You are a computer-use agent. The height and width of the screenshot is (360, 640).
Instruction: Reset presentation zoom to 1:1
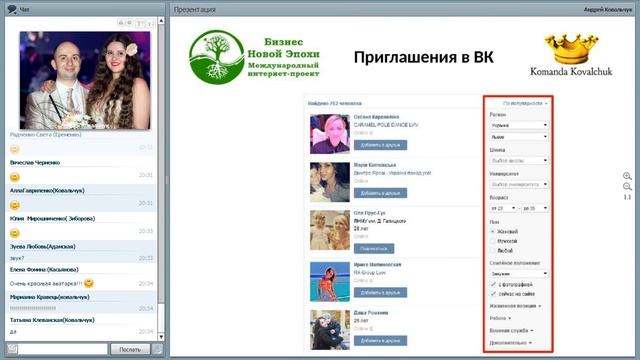(x=627, y=197)
